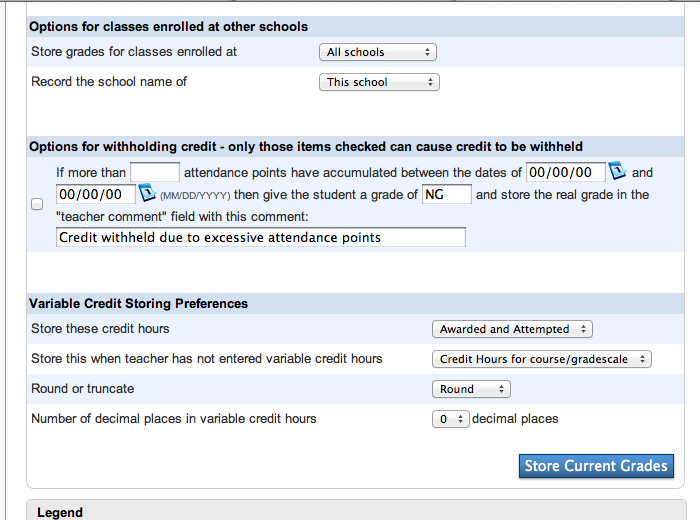Click the first 00/00/00 date field
Viewport: 700px width, 520px height.
[x=566, y=172]
